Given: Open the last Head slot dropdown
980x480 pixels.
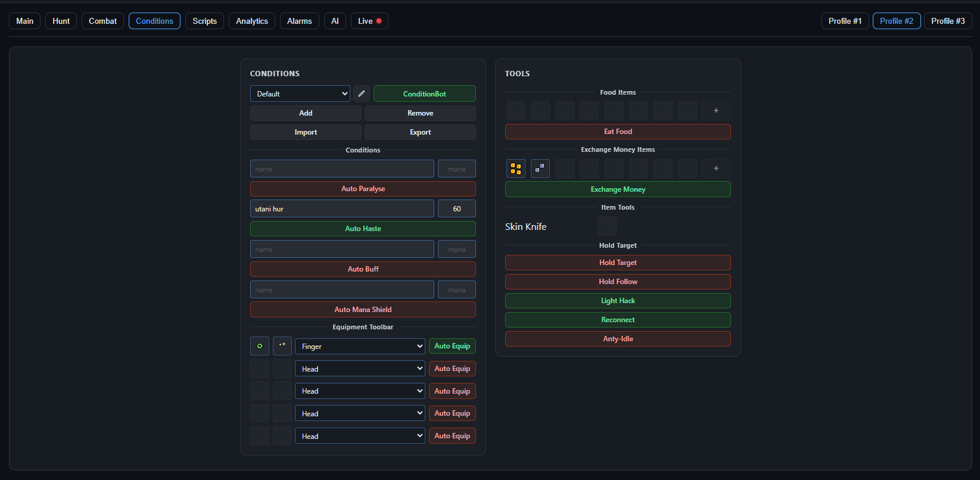Looking at the screenshot, I should [x=360, y=436].
